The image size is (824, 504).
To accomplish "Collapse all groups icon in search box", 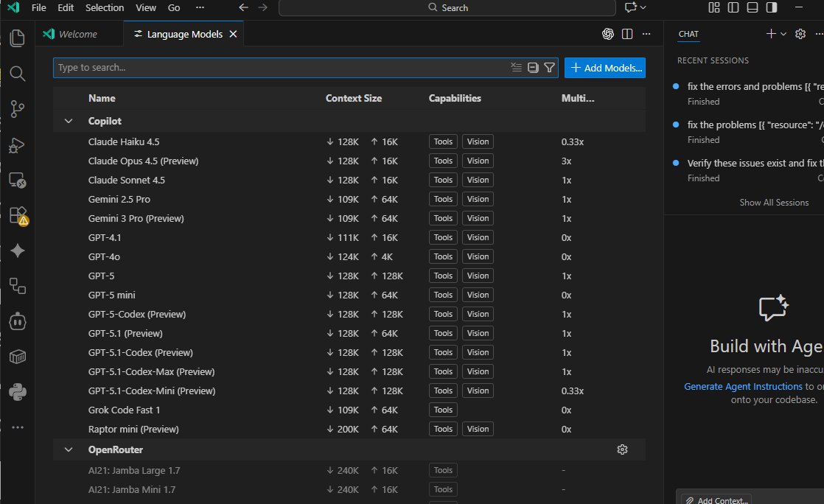I will (533, 67).
